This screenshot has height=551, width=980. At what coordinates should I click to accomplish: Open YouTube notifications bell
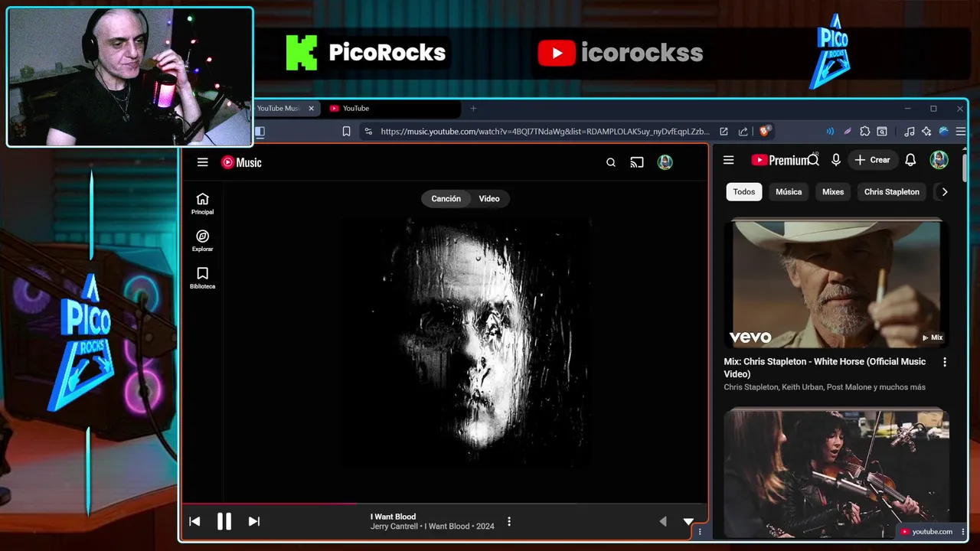pyautogui.click(x=910, y=160)
